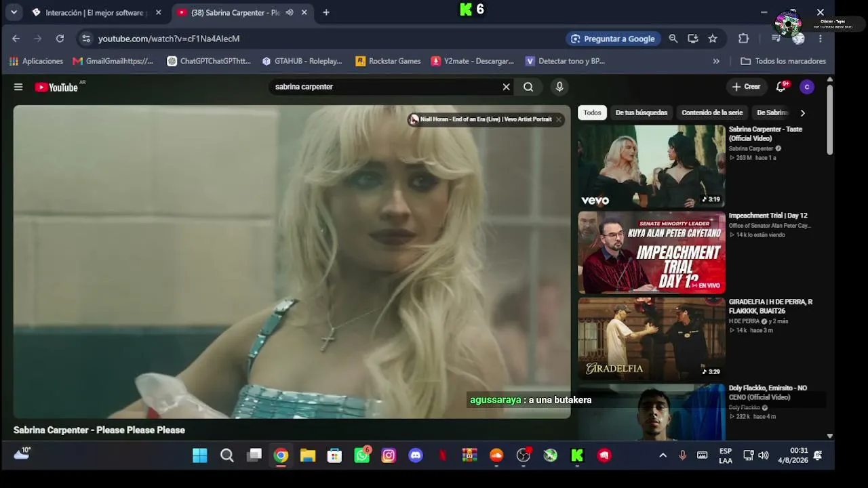Show more filter chips with the arrow
868x488 pixels.
[x=803, y=113]
